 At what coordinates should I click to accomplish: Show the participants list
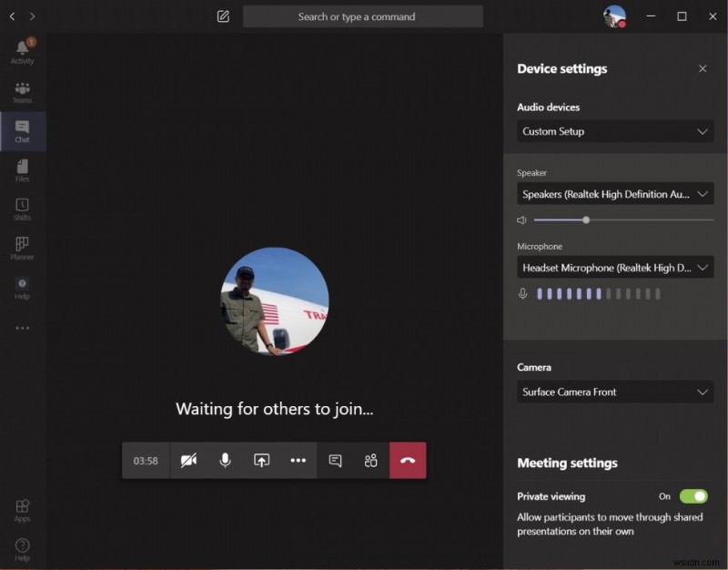coord(370,460)
